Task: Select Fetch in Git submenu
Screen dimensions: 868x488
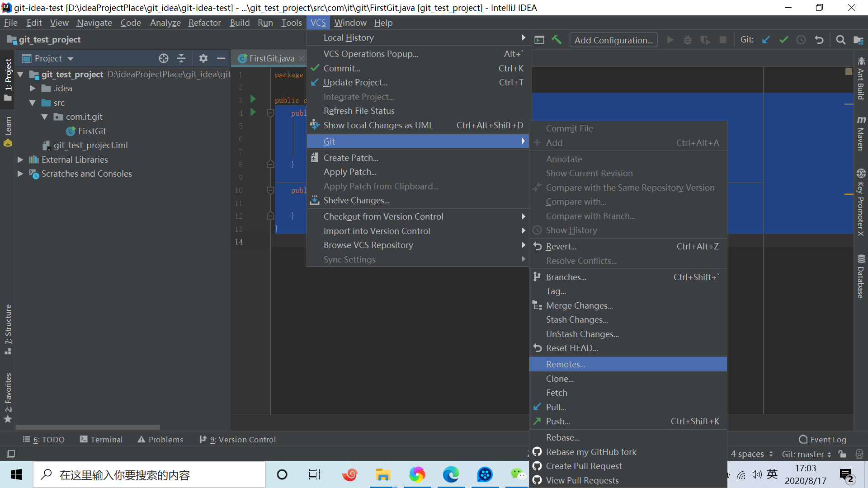Action: point(628,393)
